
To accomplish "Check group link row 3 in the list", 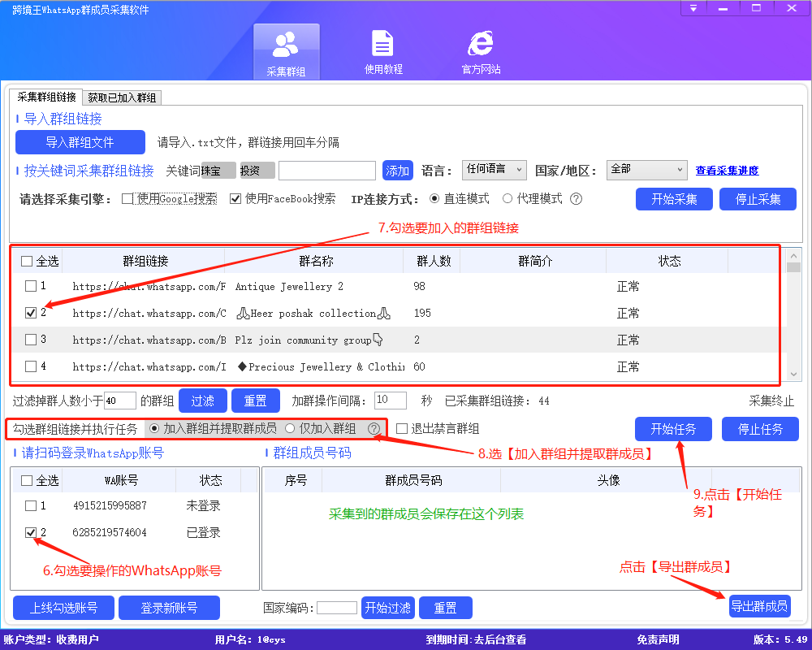I will click(x=30, y=339).
